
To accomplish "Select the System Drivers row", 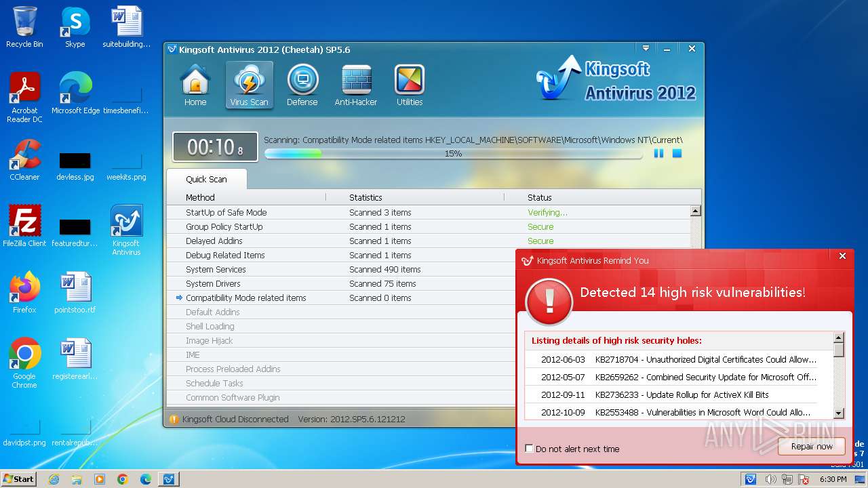I will (x=341, y=283).
